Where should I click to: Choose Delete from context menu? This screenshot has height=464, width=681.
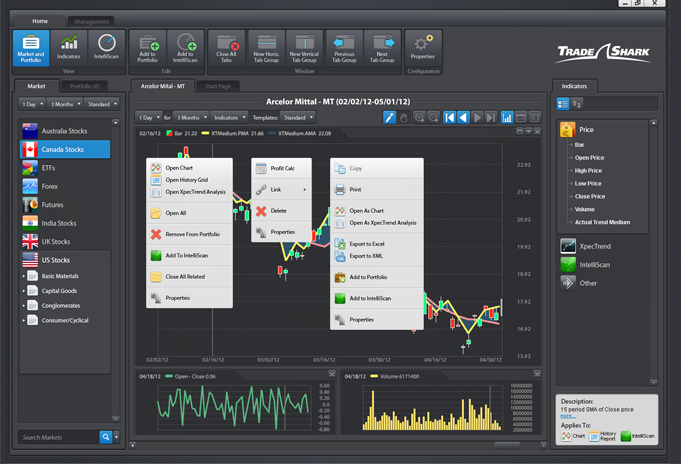point(281,211)
